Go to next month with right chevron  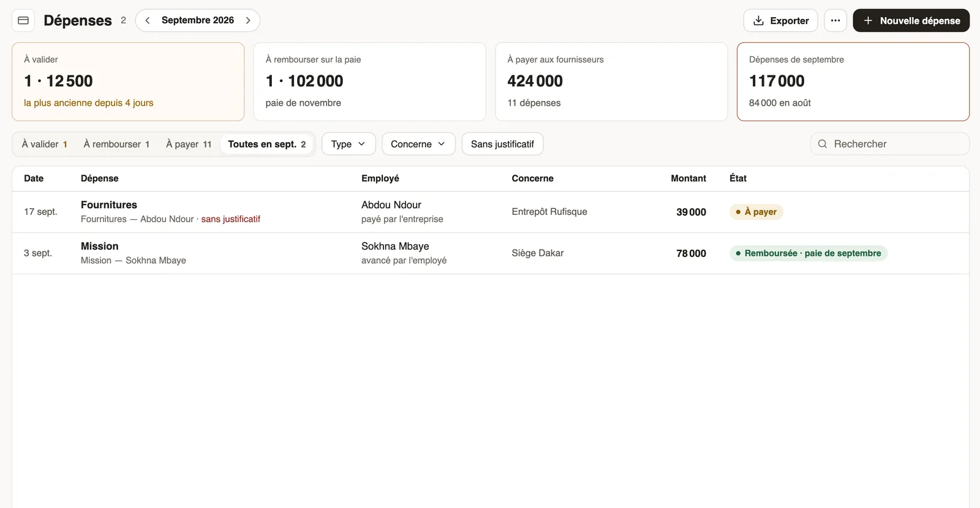coord(248,20)
